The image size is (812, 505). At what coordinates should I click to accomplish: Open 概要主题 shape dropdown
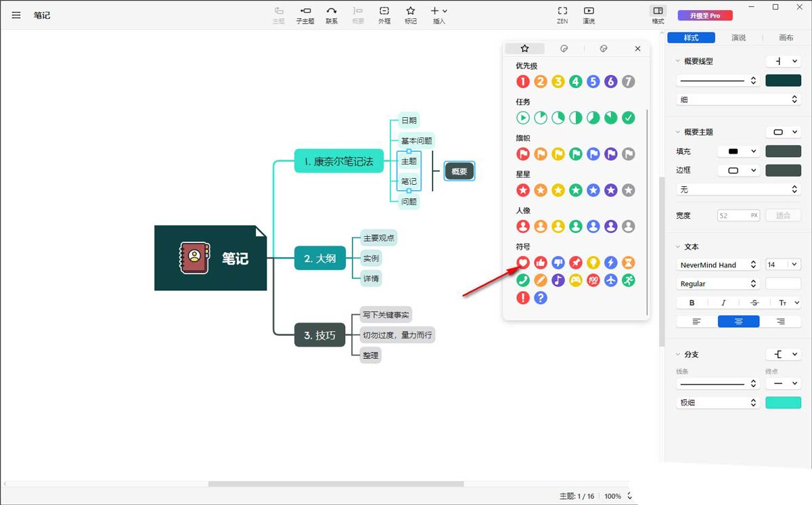point(784,132)
